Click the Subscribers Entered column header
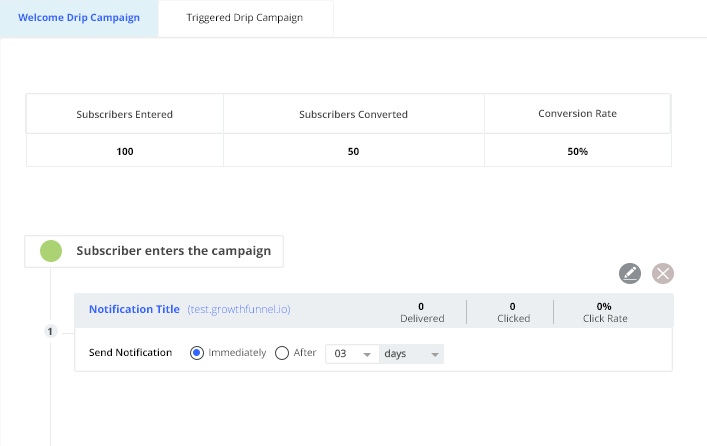The width and height of the screenshot is (707, 446). (x=125, y=114)
